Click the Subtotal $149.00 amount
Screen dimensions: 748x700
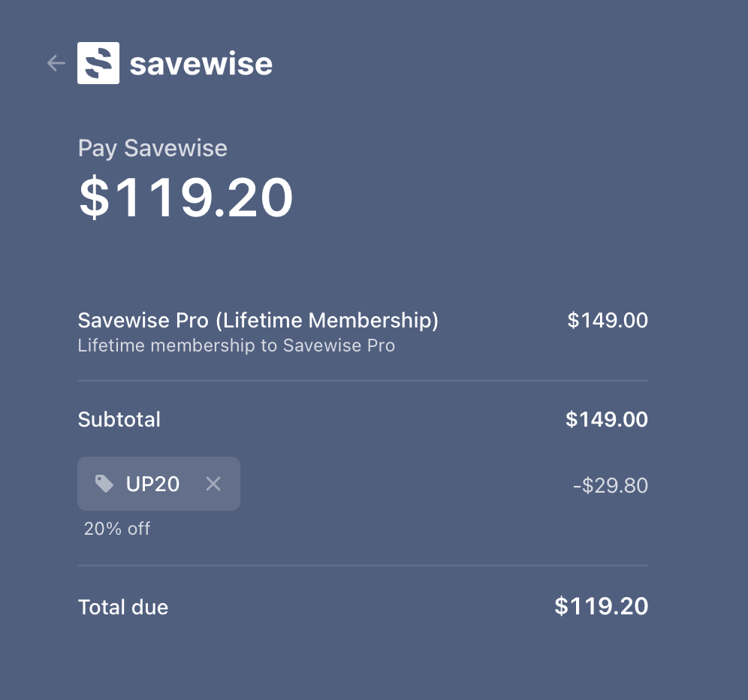click(606, 419)
